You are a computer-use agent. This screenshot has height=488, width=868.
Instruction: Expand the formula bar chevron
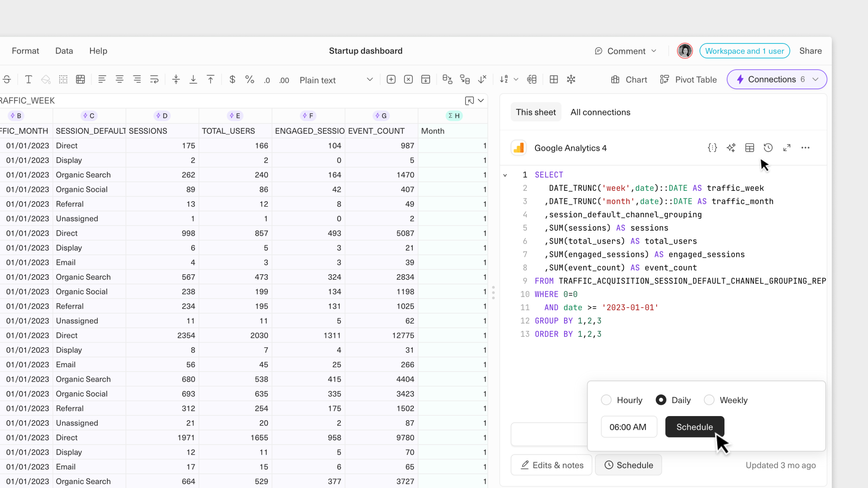click(x=481, y=101)
